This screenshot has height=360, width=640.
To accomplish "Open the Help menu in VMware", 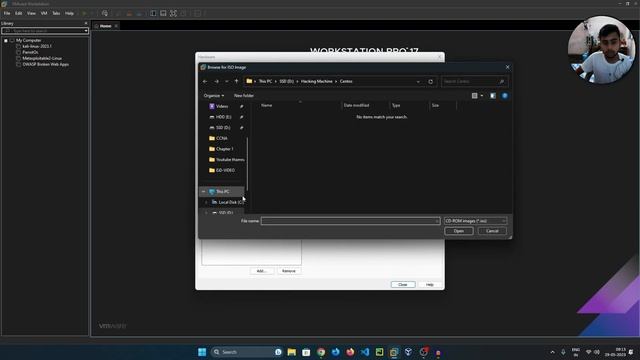I will [69, 13].
